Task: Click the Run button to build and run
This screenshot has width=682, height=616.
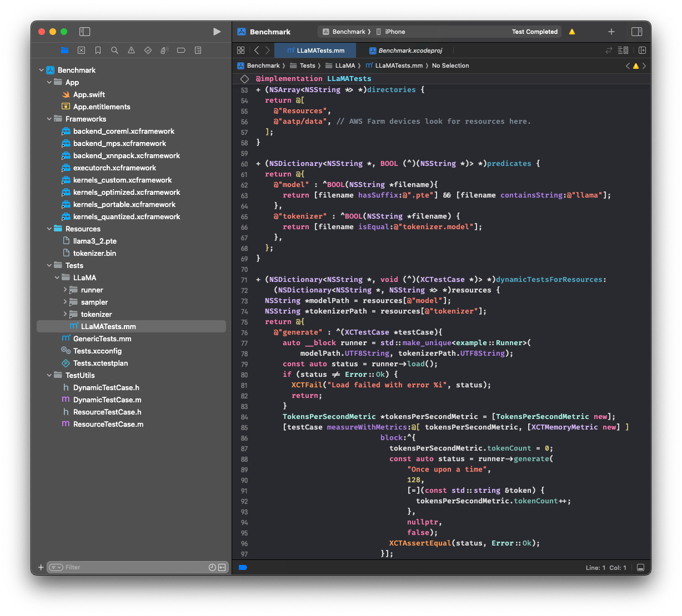Action: click(x=217, y=32)
